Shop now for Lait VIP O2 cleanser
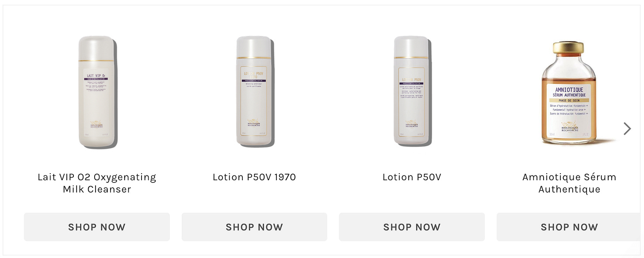Image resolution: width=644 pixels, height=258 pixels. [97, 227]
